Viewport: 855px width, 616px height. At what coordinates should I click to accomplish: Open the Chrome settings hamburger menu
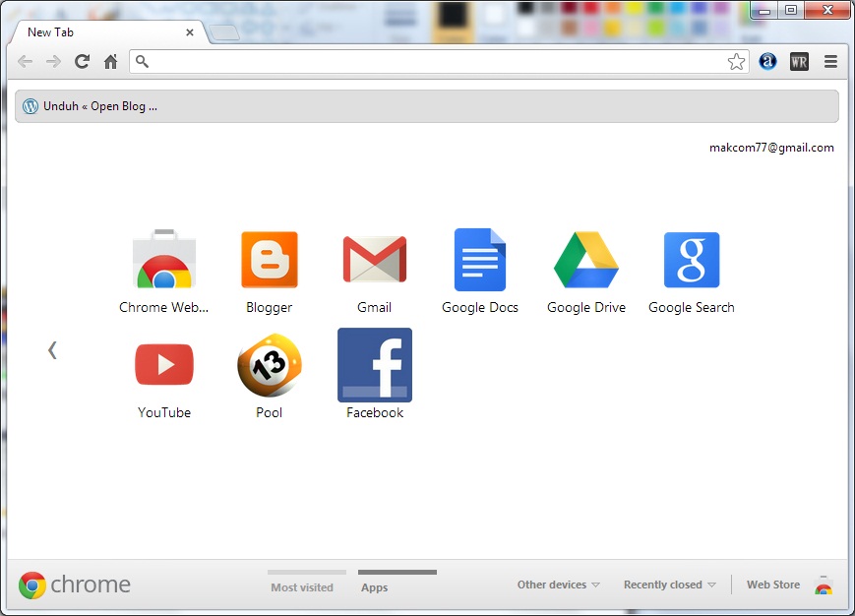[829, 61]
